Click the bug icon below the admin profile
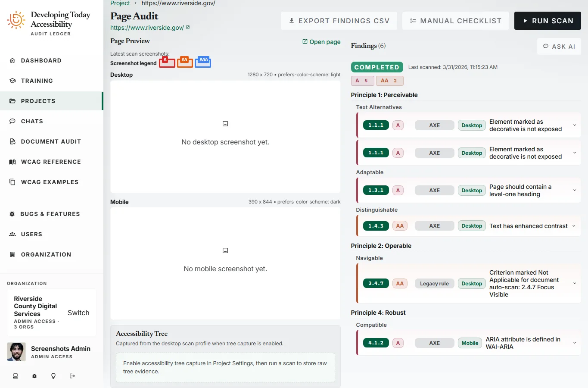The image size is (588, 388). point(34,376)
